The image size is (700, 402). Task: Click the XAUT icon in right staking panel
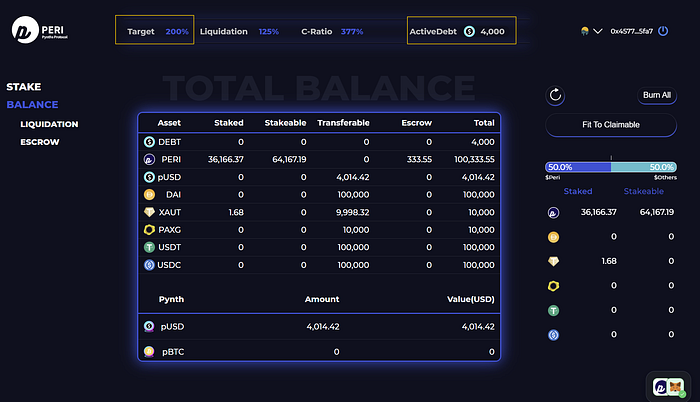[553, 261]
